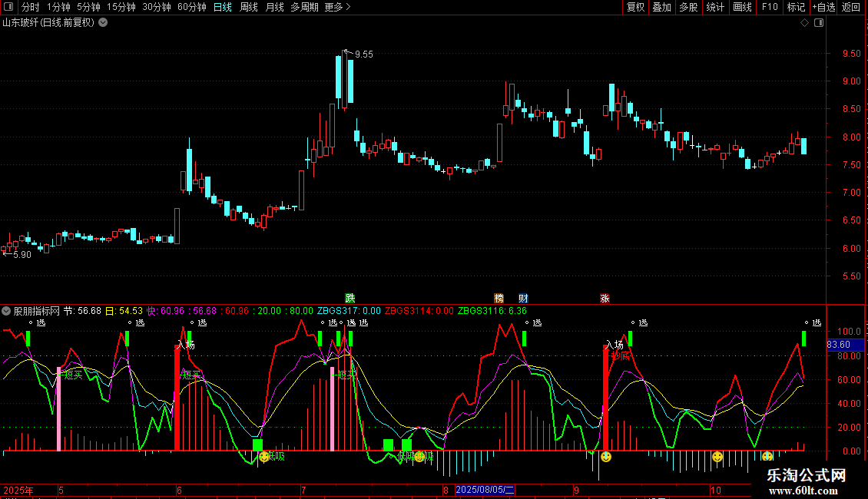Image resolution: width=868 pixels, height=499 pixels.
Task: Click the smiley face next to 低吸
Action: click(264, 457)
